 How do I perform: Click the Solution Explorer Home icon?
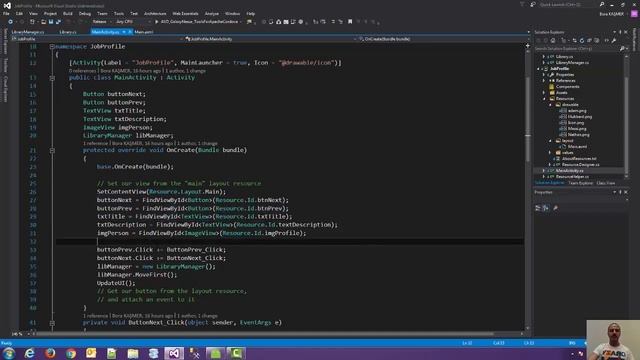click(x=553, y=40)
